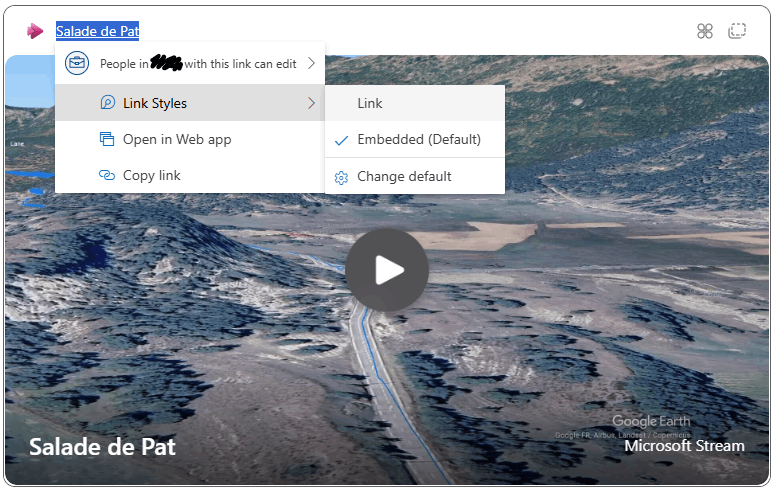
Task: Click the briefcase sharing permission icon
Action: 77,63
